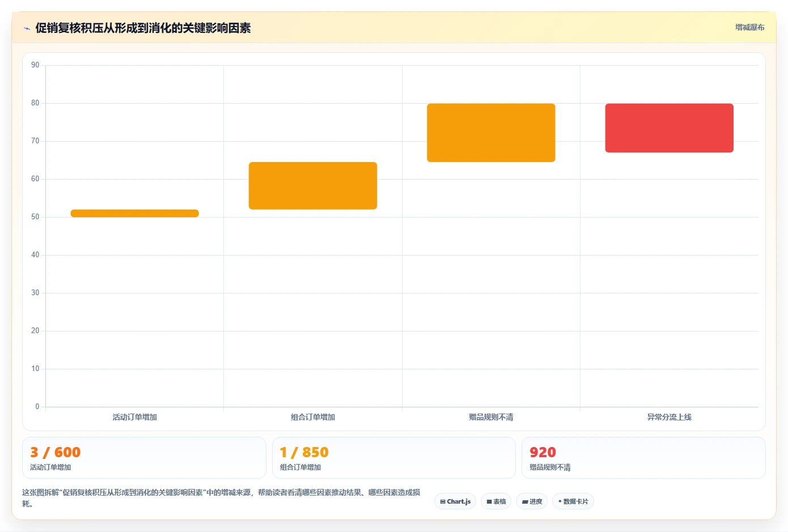Click the 增减瀑布 badge in header
Image resolution: width=788 pixels, height=532 pixels.
[749, 27]
